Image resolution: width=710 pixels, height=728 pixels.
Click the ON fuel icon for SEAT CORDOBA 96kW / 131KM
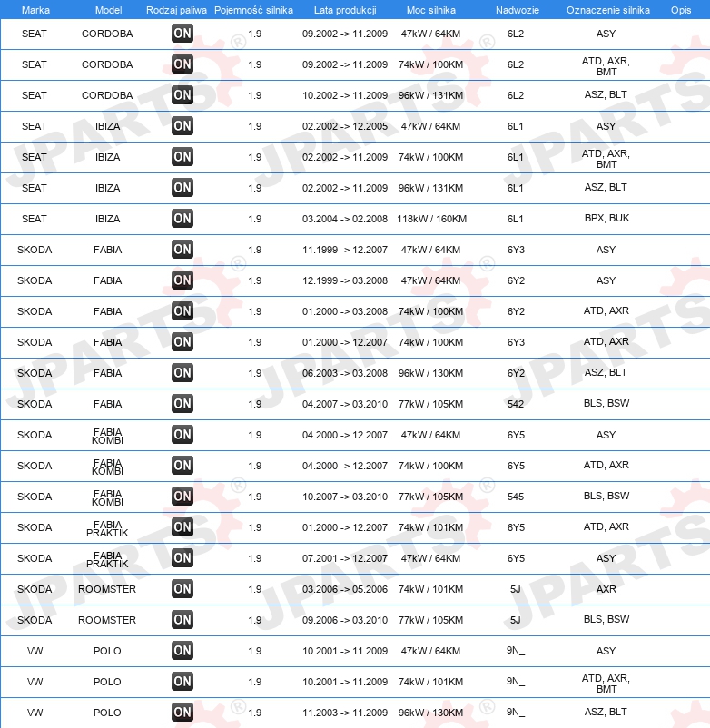182,95
